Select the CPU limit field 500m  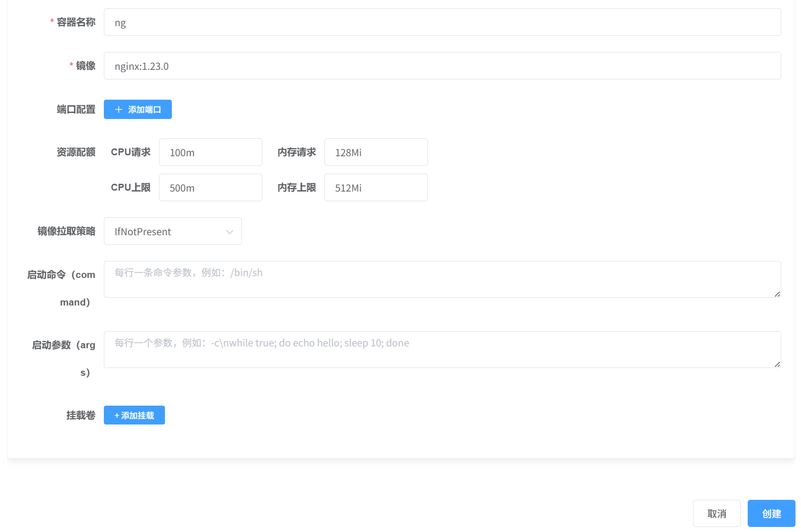point(210,187)
